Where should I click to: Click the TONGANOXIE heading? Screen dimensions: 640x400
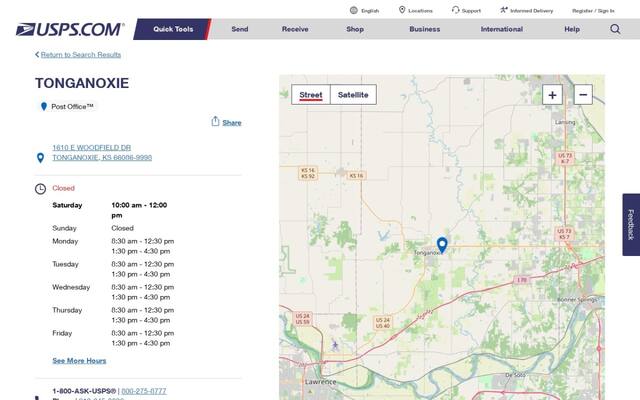(82, 83)
